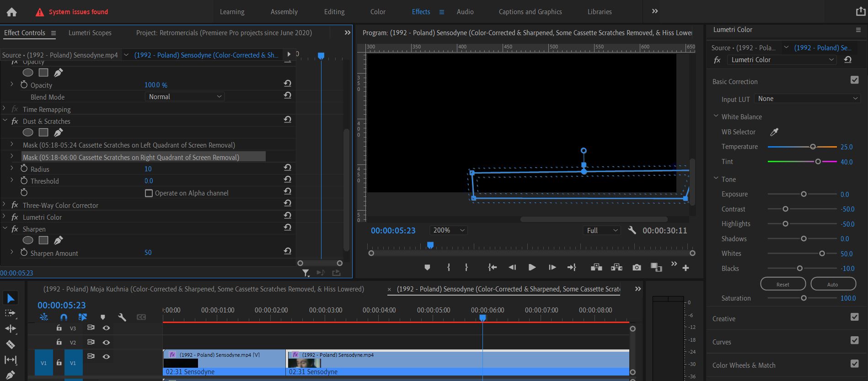The image size is (868, 381).
Task: Show more workspaces overflow arrows
Action: click(x=655, y=11)
